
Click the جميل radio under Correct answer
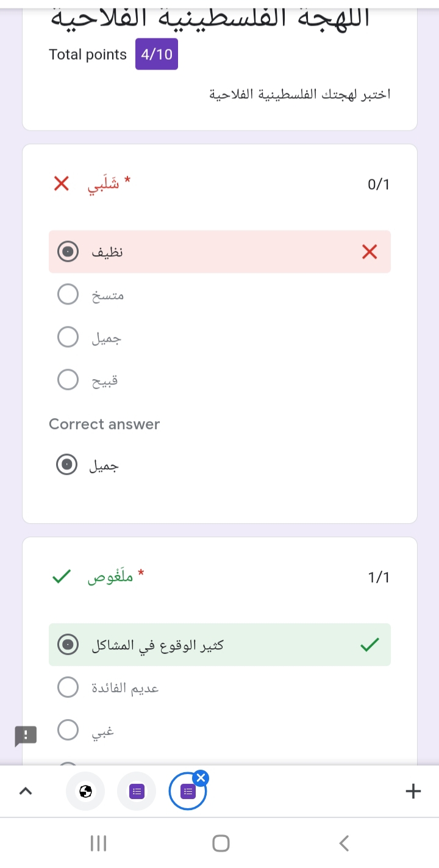pyautogui.click(x=67, y=465)
